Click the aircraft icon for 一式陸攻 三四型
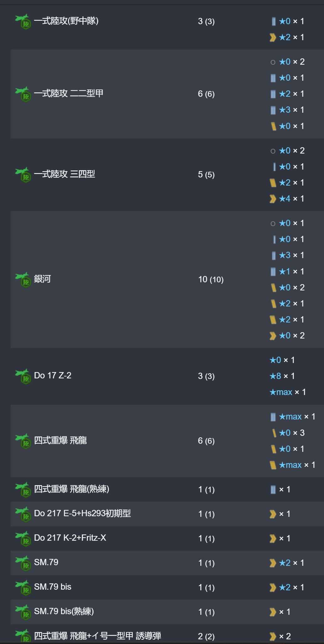 (23, 175)
